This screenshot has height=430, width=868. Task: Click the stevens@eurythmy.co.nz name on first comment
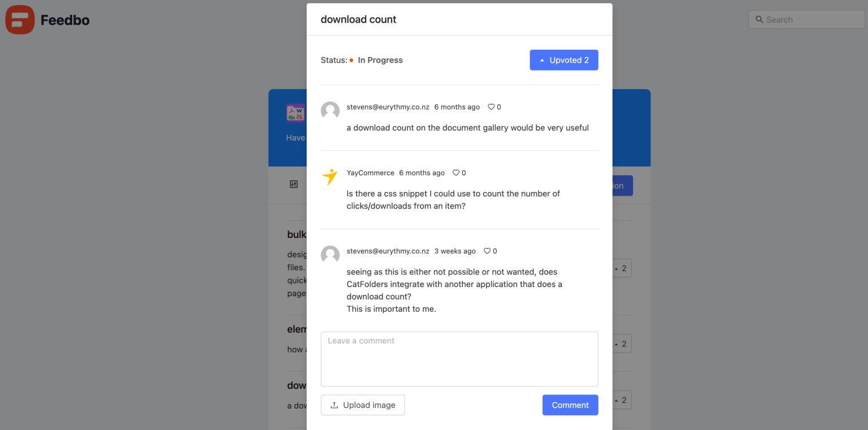pyautogui.click(x=388, y=107)
